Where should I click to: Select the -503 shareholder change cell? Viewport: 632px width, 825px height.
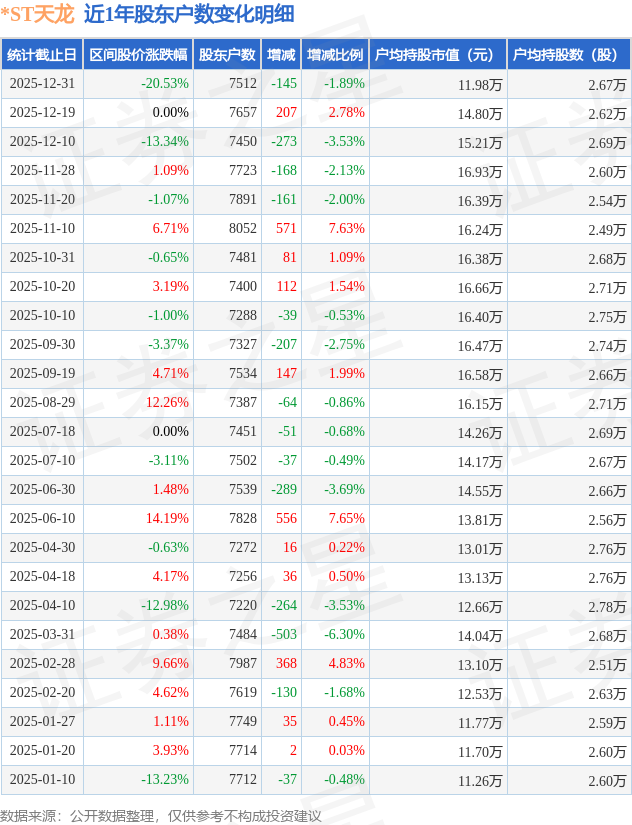pyautogui.click(x=283, y=635)
